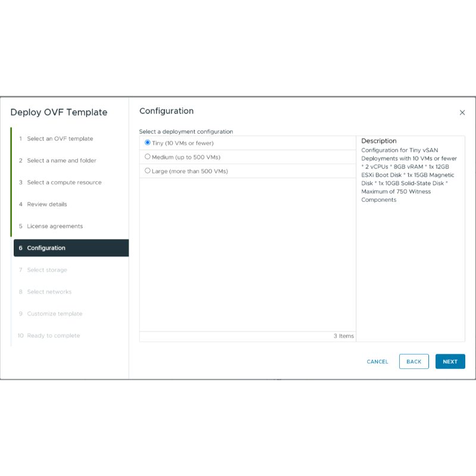This screenshot has height=476, width=476.
Task: Click the active step 6 Configuration
Action: click(x=46, y=248)
